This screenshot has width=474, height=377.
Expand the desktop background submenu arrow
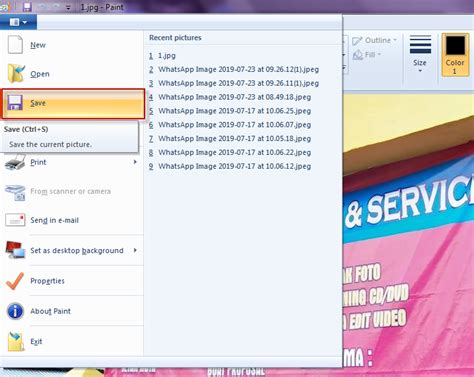[x=135, y=250]
